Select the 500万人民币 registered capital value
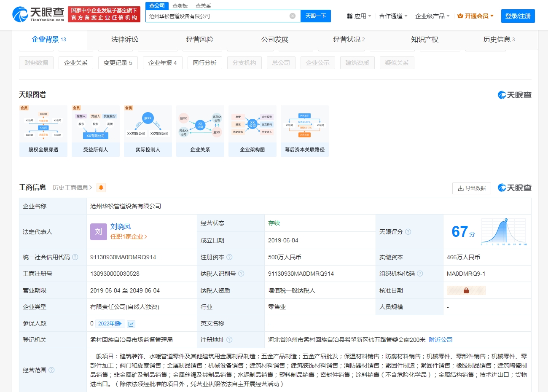Screen dimensions: 548x392 coord(285,257)
